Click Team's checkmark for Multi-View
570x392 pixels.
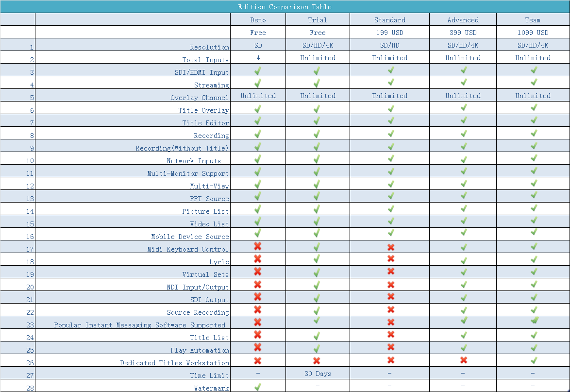(534, 184)
